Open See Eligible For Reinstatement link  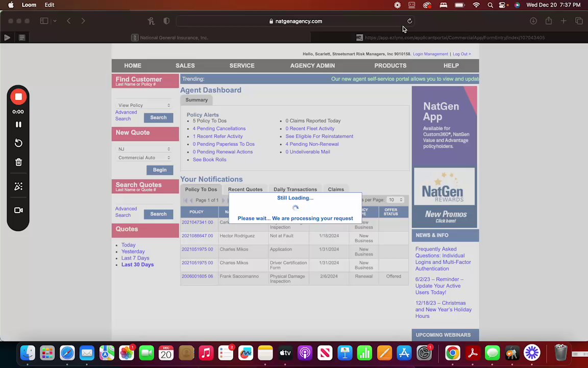[x=319, y=136]
